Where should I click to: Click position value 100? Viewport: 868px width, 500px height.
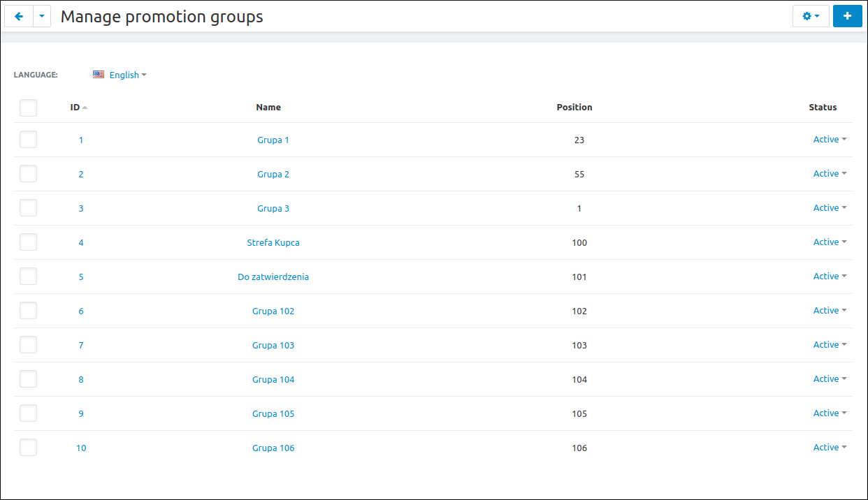[579, 242]
